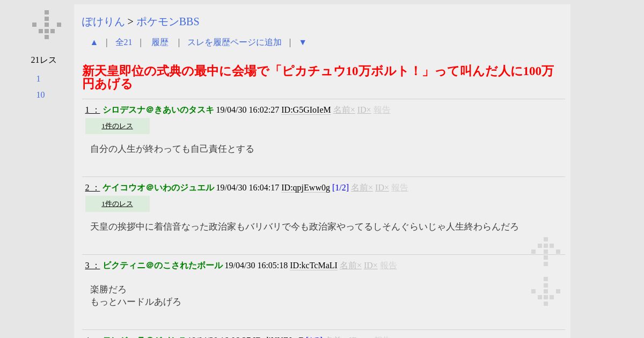
Task: Click ID:qpjEww0g of post 2
Action: point(306,188)
